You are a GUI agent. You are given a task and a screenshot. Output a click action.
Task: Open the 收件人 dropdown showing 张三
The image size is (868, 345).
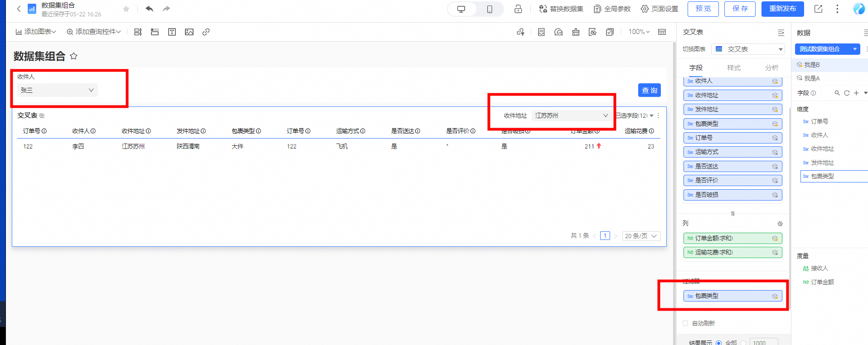tap(58, 90)
